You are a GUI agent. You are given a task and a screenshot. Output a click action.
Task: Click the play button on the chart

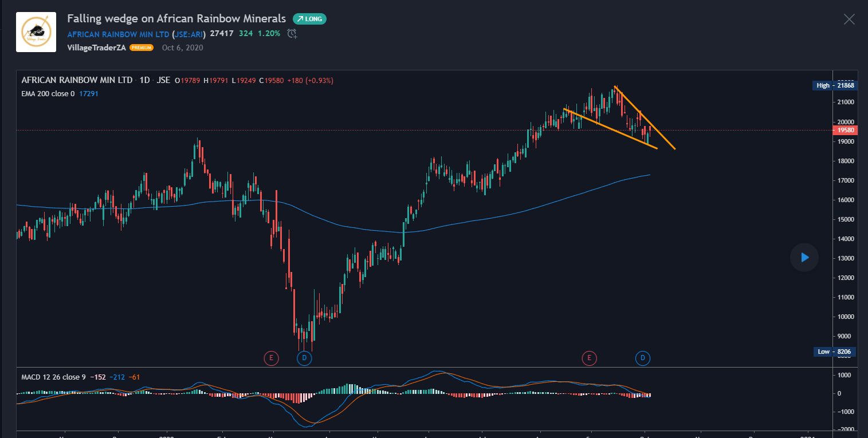click(x=804, y=258)
